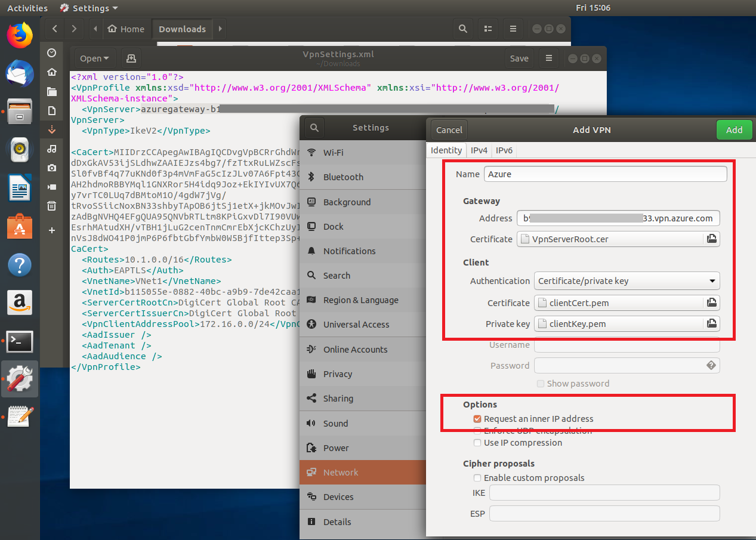Cancel the Add VPN dialog

(449, 130)
